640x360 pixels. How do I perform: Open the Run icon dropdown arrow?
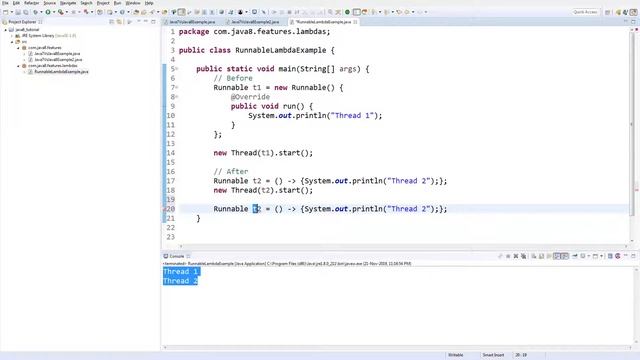pos(54,12)
